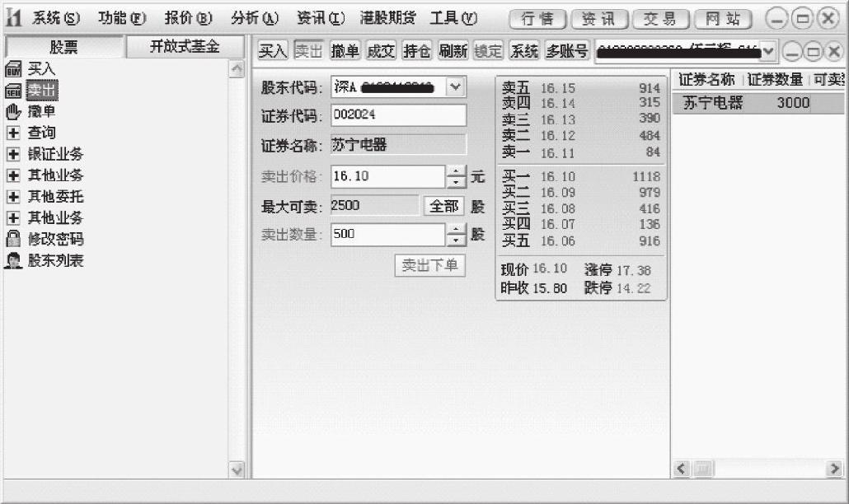Click the 全部 button
This screenshot has height=504, width=849.
[443, 206]
